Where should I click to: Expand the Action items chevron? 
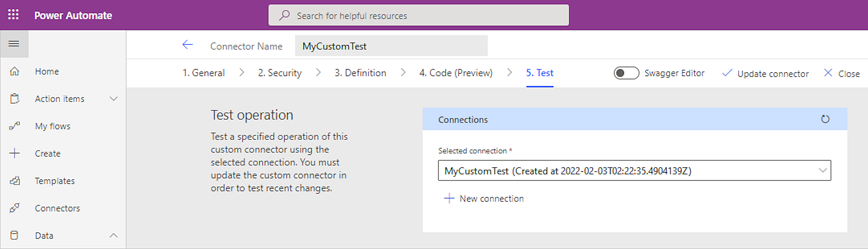114,99
